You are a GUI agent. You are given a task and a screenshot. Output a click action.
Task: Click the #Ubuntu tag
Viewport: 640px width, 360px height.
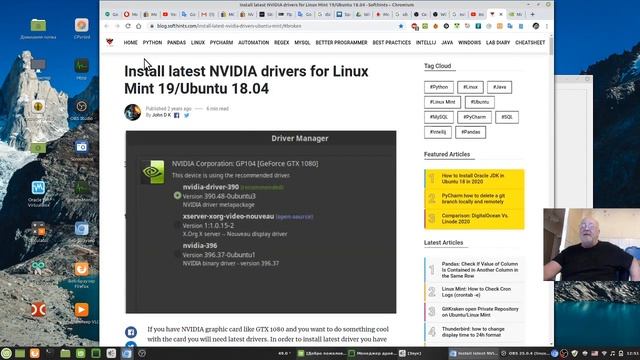(480, 102)
